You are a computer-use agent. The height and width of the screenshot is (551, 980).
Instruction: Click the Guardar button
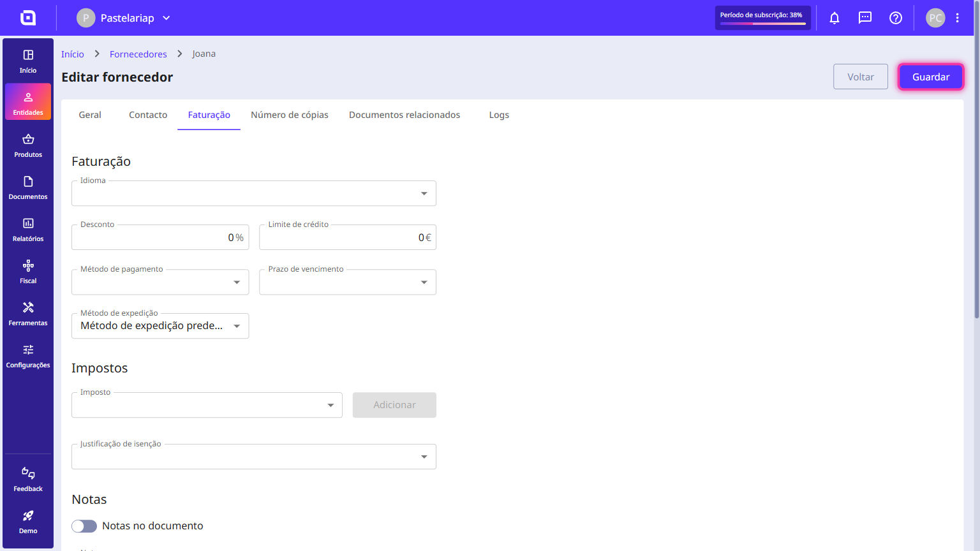(931, 77)
